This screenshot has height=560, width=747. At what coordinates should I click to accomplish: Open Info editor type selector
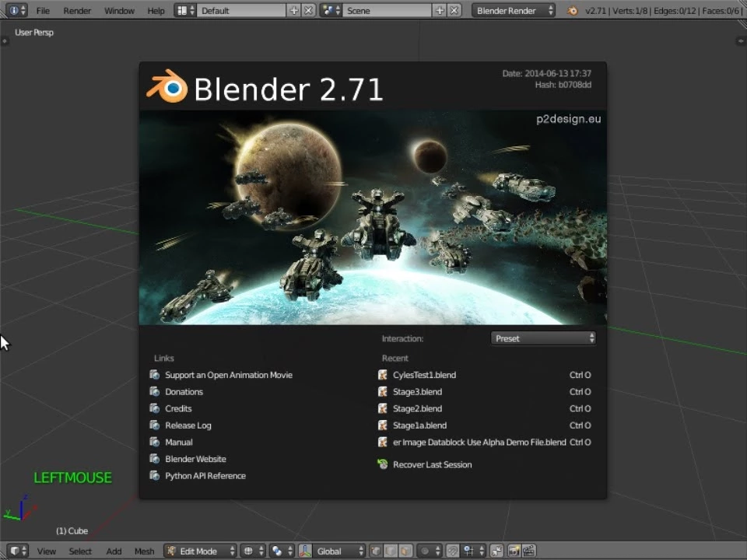click(x=18, y=10)
